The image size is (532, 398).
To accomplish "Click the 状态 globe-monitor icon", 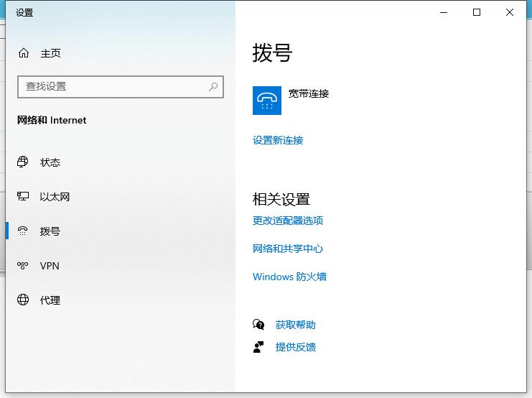I will tap(23, 162).
